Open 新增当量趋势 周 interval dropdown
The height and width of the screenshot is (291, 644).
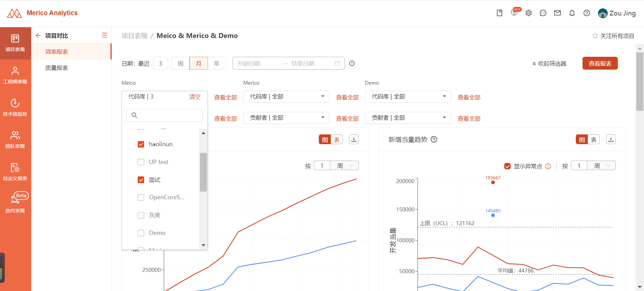[601, 165]
